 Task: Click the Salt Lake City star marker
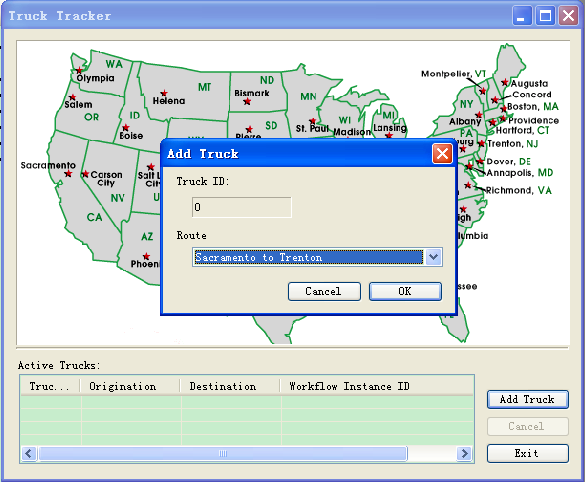[x=151, y=166]
